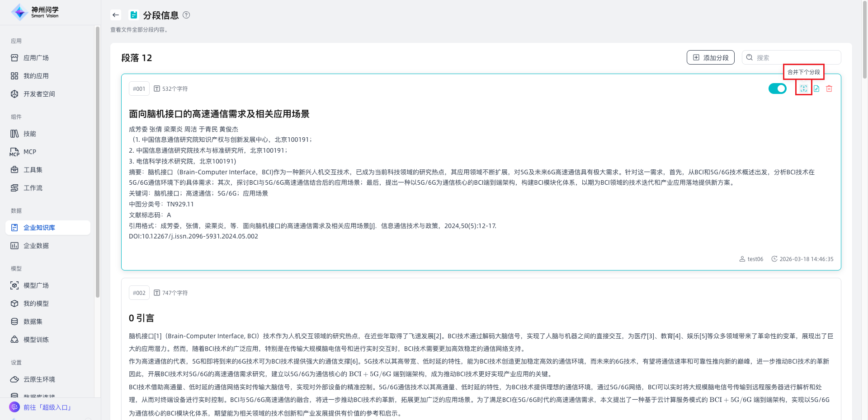Screen dimensions: 868x420
Task: Click the 添加分段 button
Action: pyautogui.click(x=711, y=58)
